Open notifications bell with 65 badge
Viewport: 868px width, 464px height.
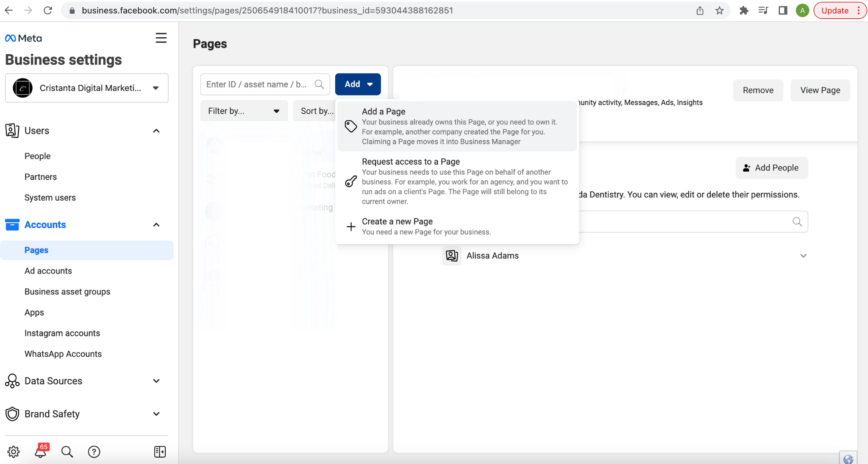(41, 452)
